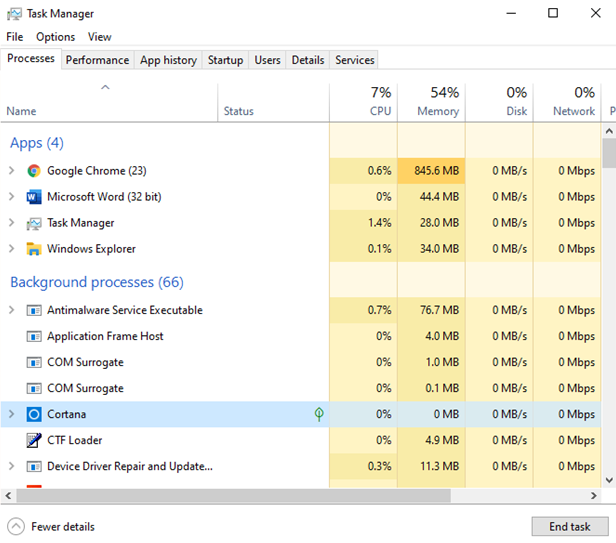Sort by the Status column header
Image resolution: width=616 pixels, height=543 pixels.
[273, 102]
